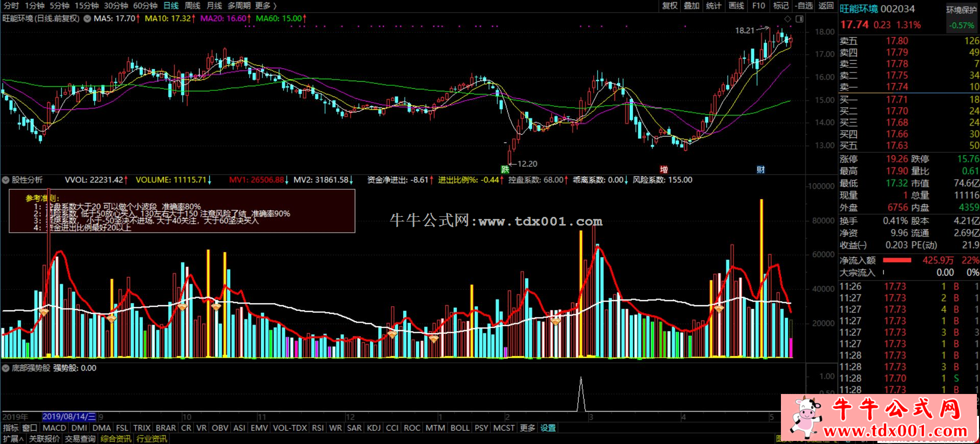The width and height of the screenshot is (980, 444).
Task: Remove stock via -自选 button
Action: coord(804,6)
